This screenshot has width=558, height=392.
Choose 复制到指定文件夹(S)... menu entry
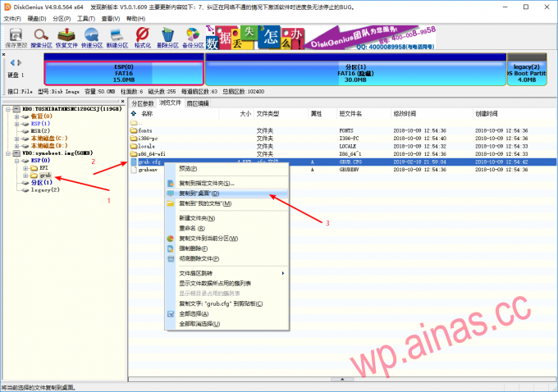point(226,184)
